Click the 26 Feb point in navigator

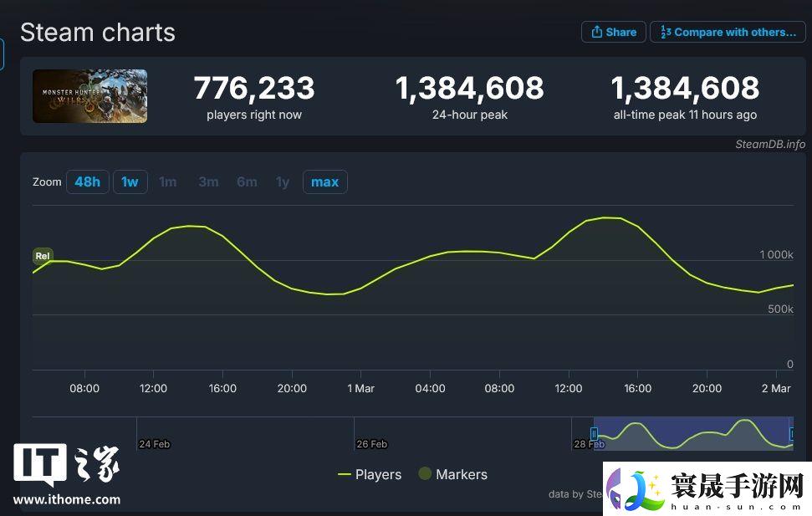(x=371, y=443)
